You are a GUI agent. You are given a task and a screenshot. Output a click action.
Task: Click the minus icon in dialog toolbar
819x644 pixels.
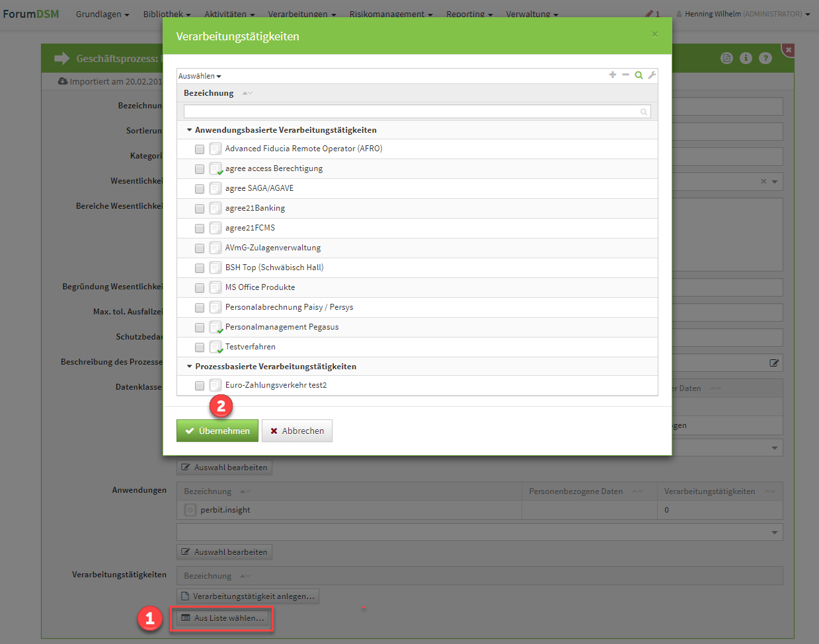point(625,75)
